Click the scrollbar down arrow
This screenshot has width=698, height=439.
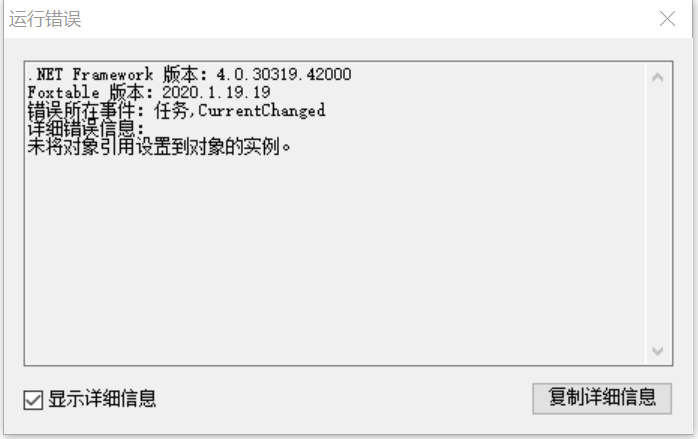(x=657, y=351)
